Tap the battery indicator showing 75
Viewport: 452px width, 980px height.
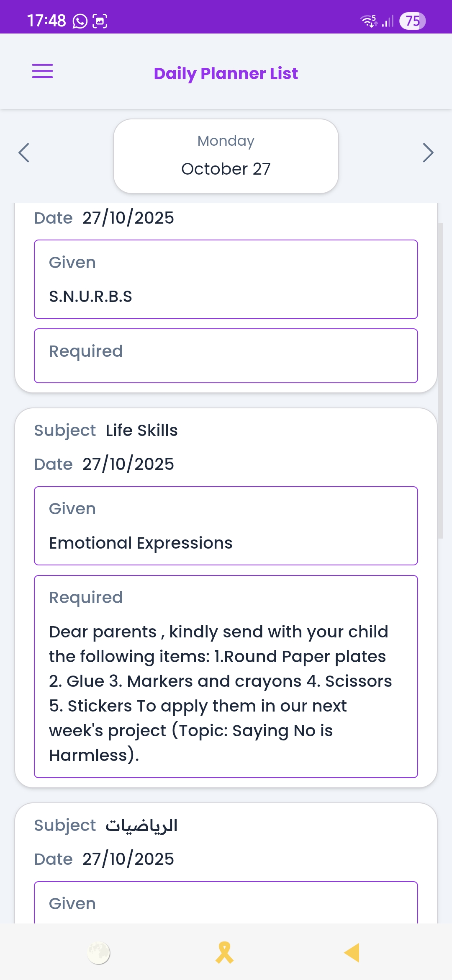[412, 21]
